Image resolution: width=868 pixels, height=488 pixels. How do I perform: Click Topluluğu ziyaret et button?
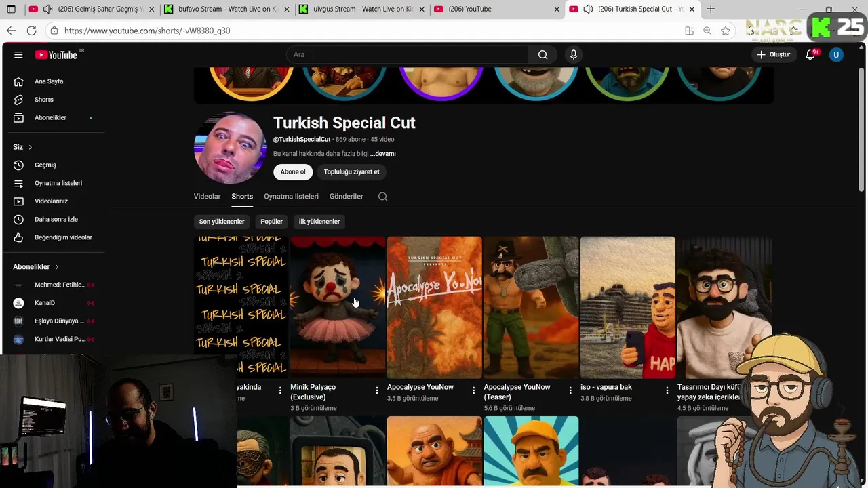coord(351,172)
